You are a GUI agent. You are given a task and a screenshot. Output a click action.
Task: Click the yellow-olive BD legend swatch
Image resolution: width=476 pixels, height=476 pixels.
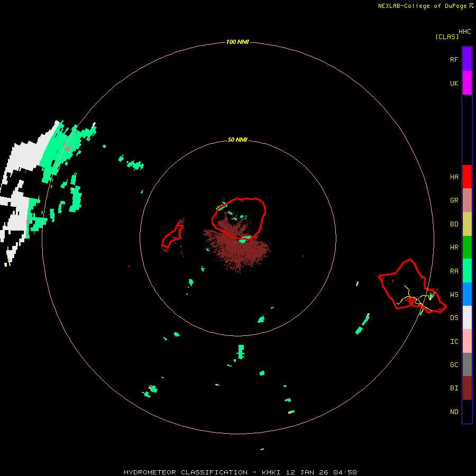[467, 224]
